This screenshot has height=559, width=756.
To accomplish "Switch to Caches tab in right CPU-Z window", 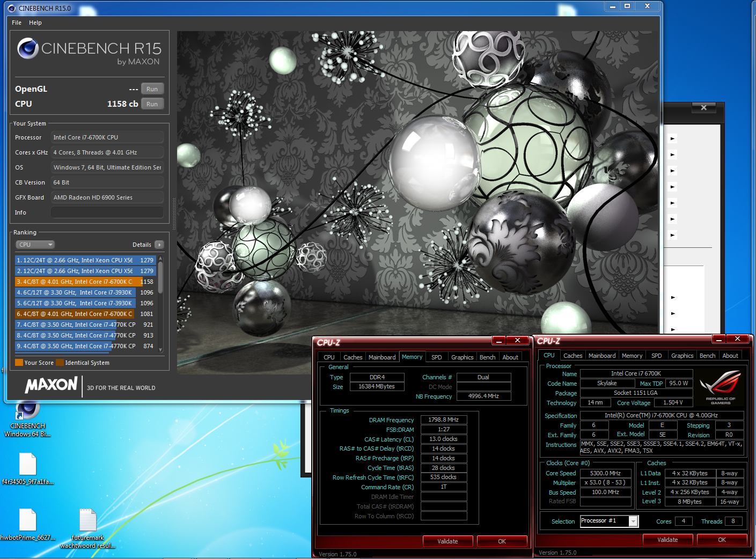I will tap(572, 356).
